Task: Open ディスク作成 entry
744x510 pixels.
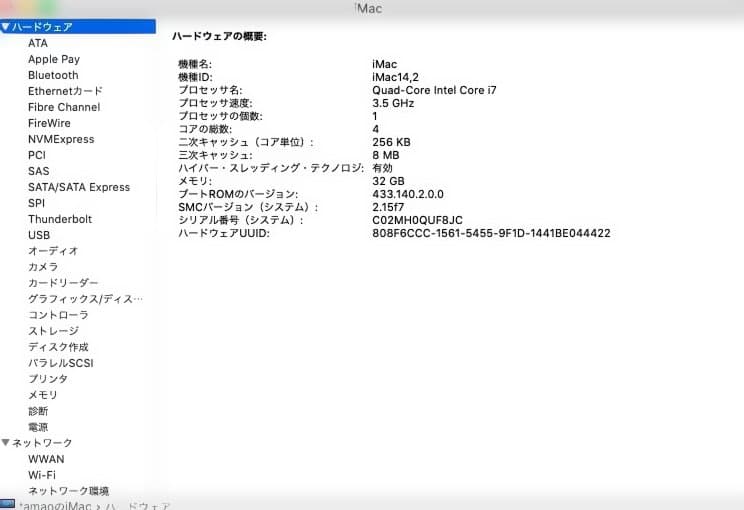Action: 58,347
